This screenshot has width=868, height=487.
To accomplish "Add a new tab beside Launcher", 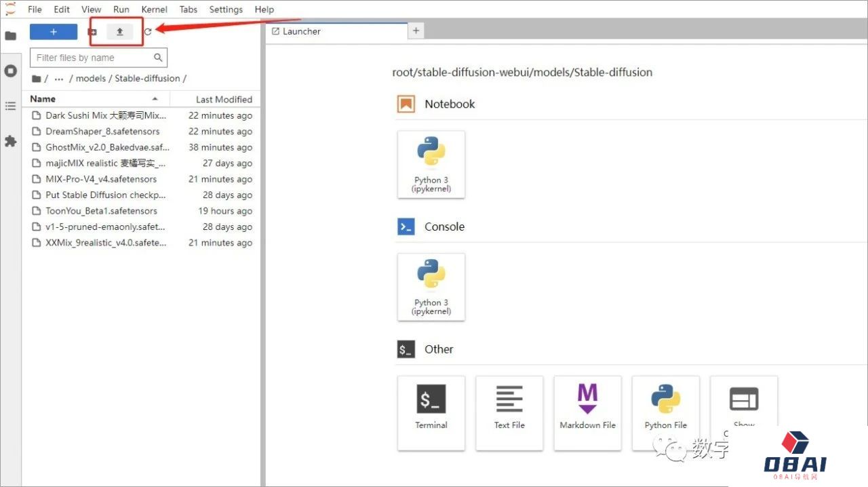I will click(416, 31).
